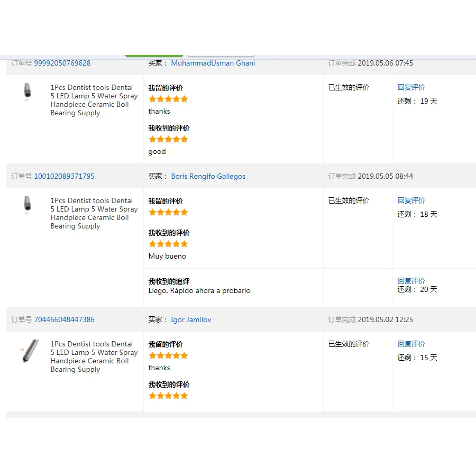The image size is (476, 476).
Task: Click the product thumbnail in the first order
Action: [28, 91]
